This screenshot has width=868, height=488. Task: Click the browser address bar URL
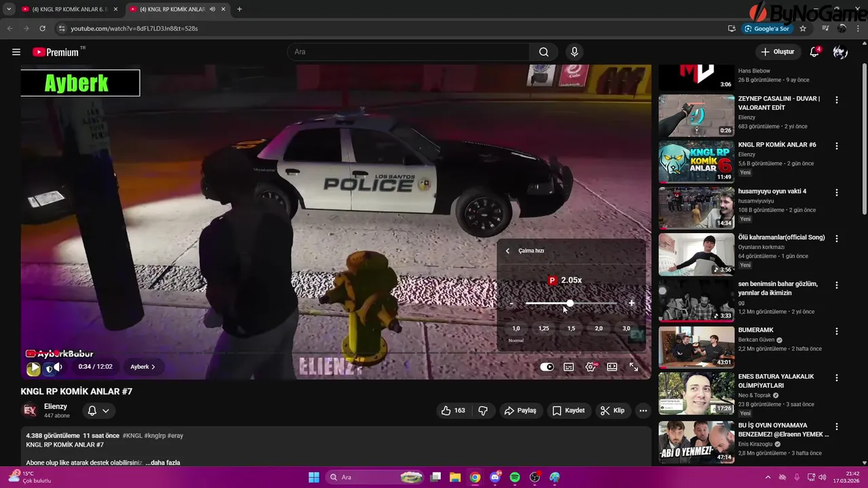134,28
